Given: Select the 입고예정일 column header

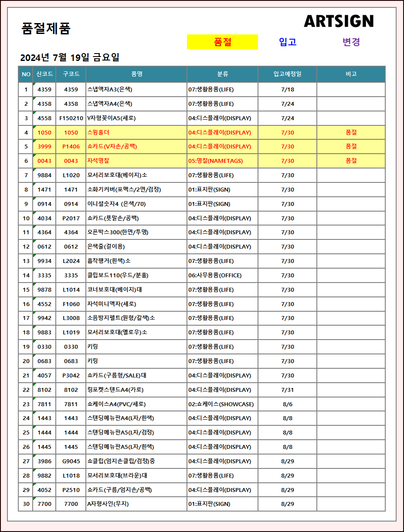Looking at the screenshot, I should [x=287, y=74].
